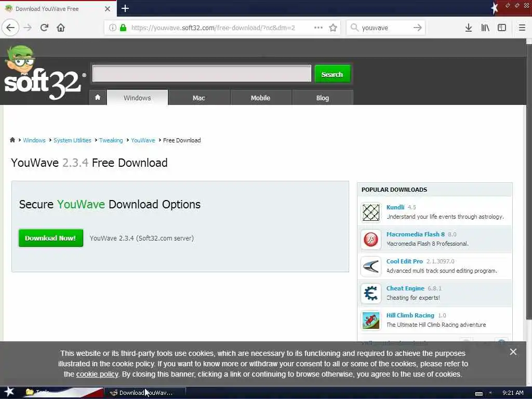Click the forward navigation arrow

28,28
